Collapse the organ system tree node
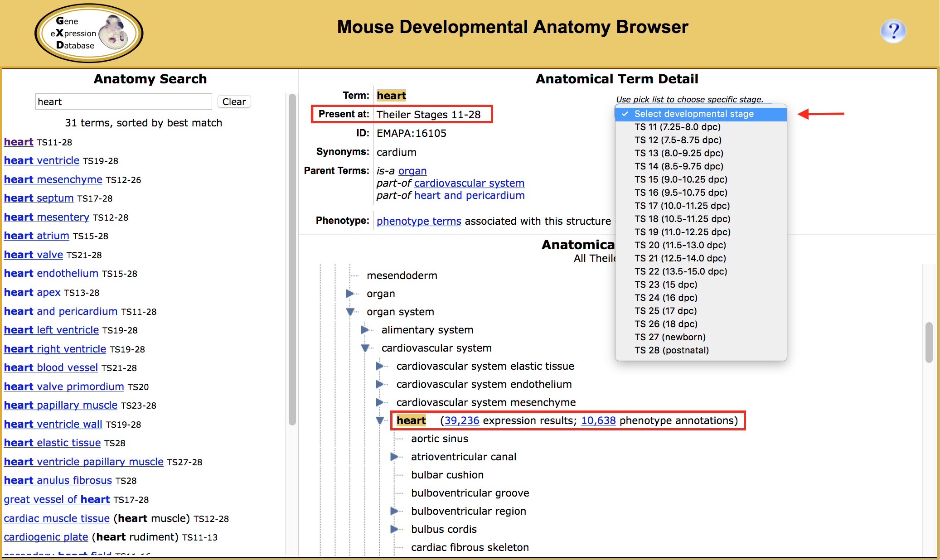The width and height of the screenshot is (940, 560). pyautogui.click(x=350, y=312)
